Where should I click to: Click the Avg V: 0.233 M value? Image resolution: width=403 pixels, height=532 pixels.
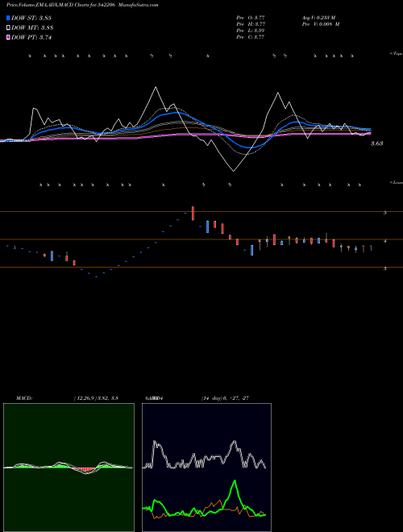[320, 17]
